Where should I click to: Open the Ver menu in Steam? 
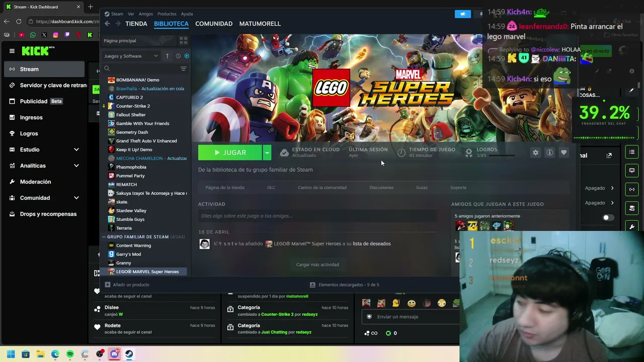point(131,14)
